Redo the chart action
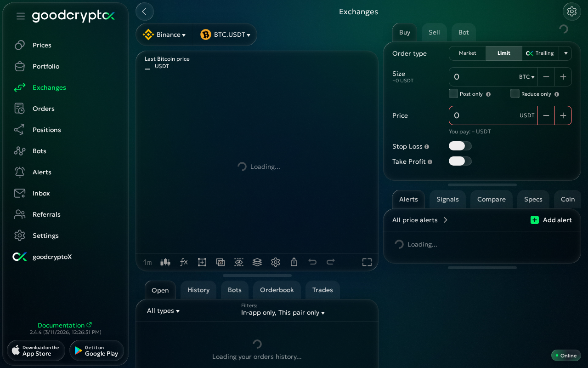This screenshot has height=368, width=588. 331,262
